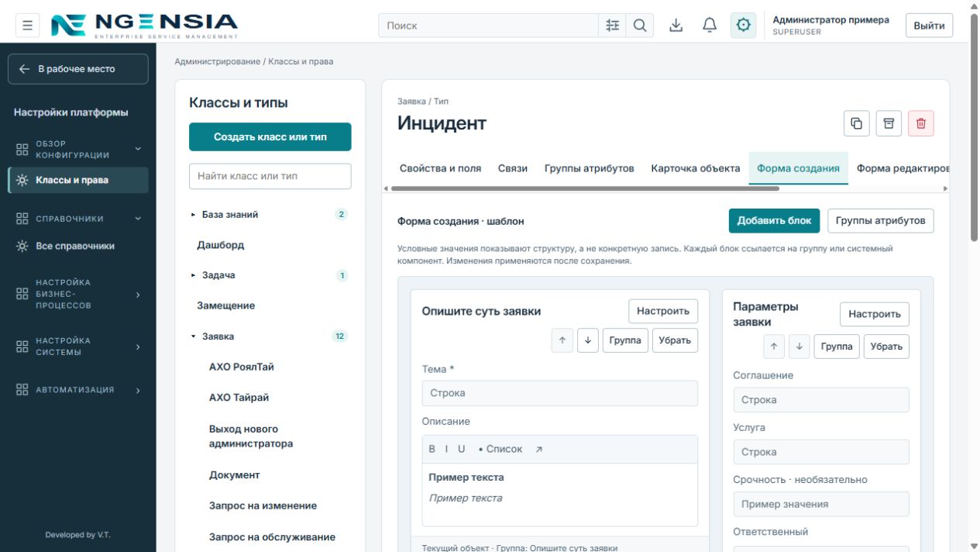The height and width of the screenshot is (552, 980).
Task: Collapse Справочники sidebar section
Action: [138, 219]
